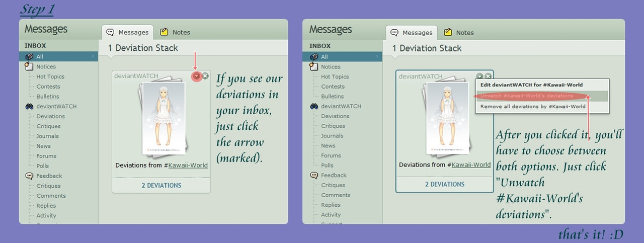The height and width of the screenshot is (243, 644).
Task: Switch to Notes tab in the screenshot without the menu
Action: tap(175, 32)
